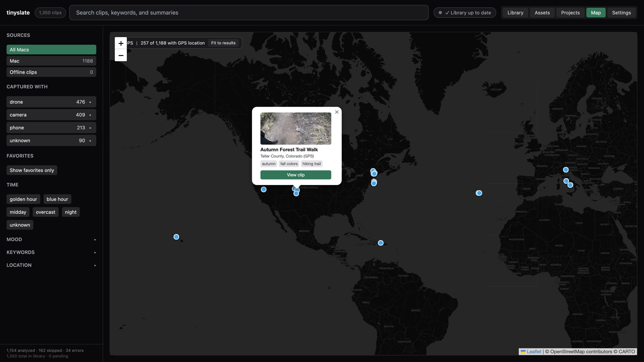Select the Map tab
Viewport: 644px width, 362px height.
coord(596,12)
